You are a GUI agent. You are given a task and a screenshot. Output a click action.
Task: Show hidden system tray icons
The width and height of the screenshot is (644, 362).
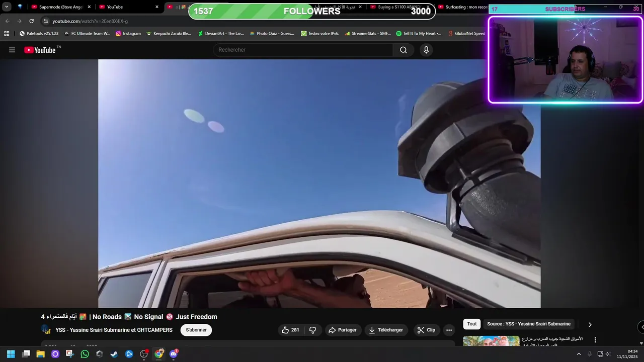579,354
